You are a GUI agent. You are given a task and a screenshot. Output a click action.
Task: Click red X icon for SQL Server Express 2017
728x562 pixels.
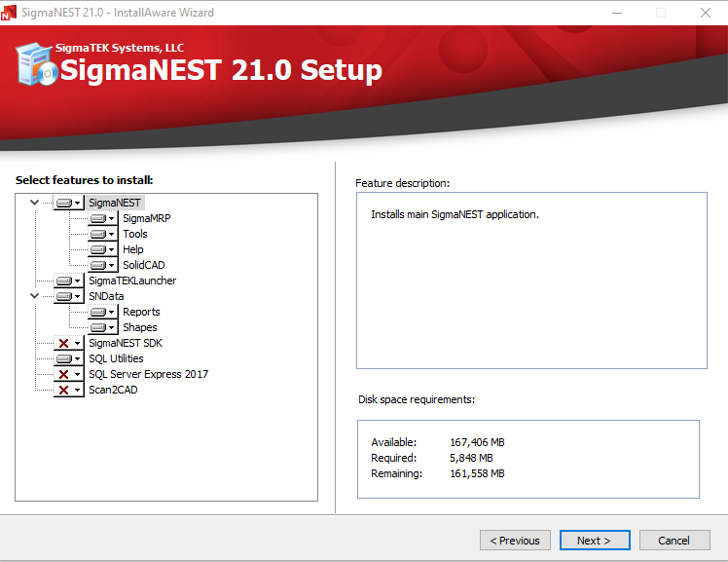click(x=64, y=374)
